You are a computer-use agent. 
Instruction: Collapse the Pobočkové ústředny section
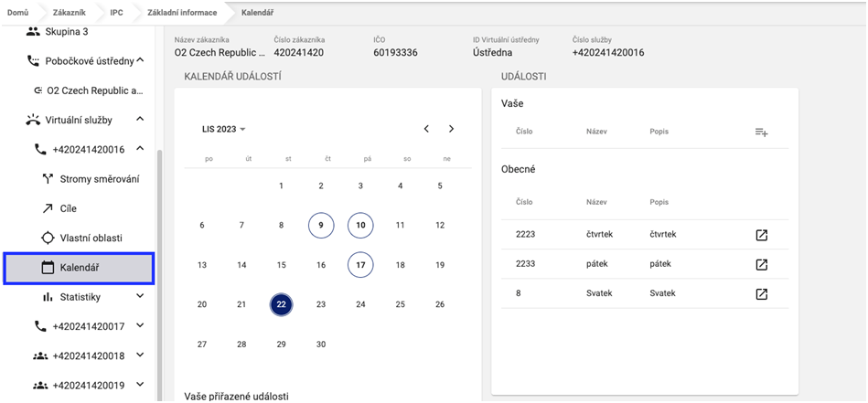click(x=140, y=61)
